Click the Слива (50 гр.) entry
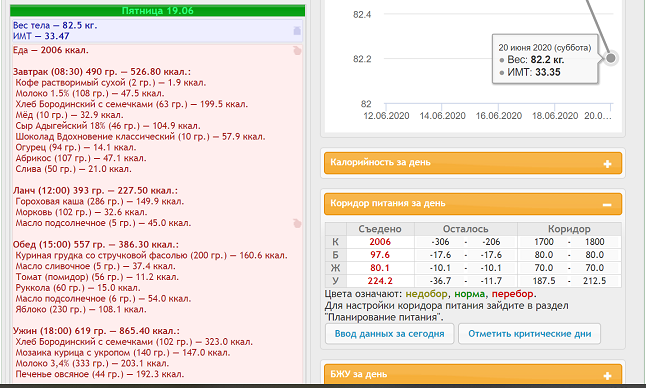The image size is (646, 388). pyautogui.click(x=73, y=169)
